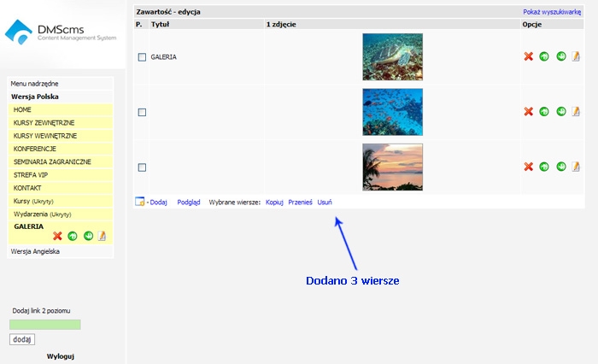Click the GALERIA title text in table
598x364 pixels.
click(x=164, y=57)
